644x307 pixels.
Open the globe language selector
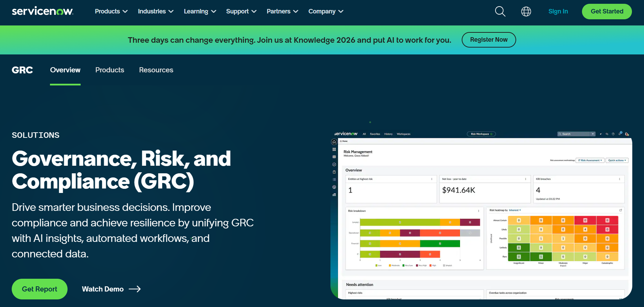point(526,11)
